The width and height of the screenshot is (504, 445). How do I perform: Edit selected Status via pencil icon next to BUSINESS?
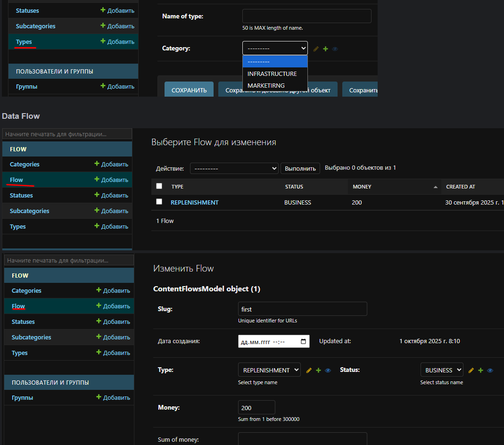tap(471, 371)
